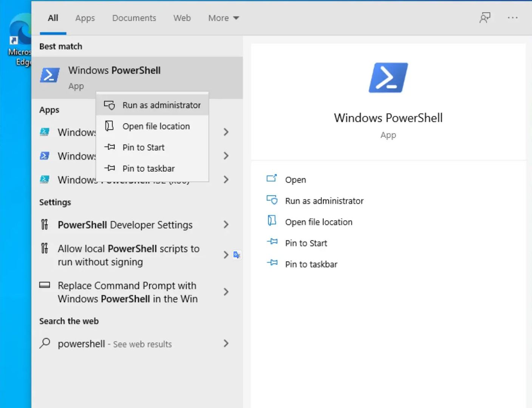Image resolution: width=532 pixels, height=408 pixels.
Task: Click Run as administrator shield icon in right pane
Action: (x=272, y=200)
